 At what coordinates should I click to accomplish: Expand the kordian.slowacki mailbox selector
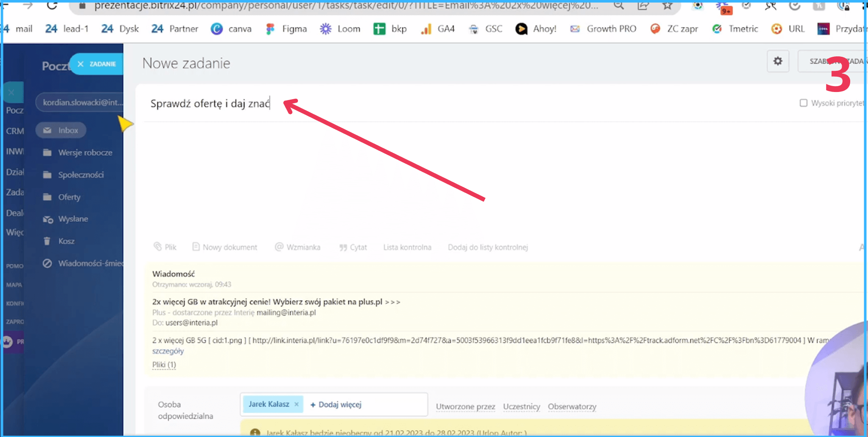81,103
